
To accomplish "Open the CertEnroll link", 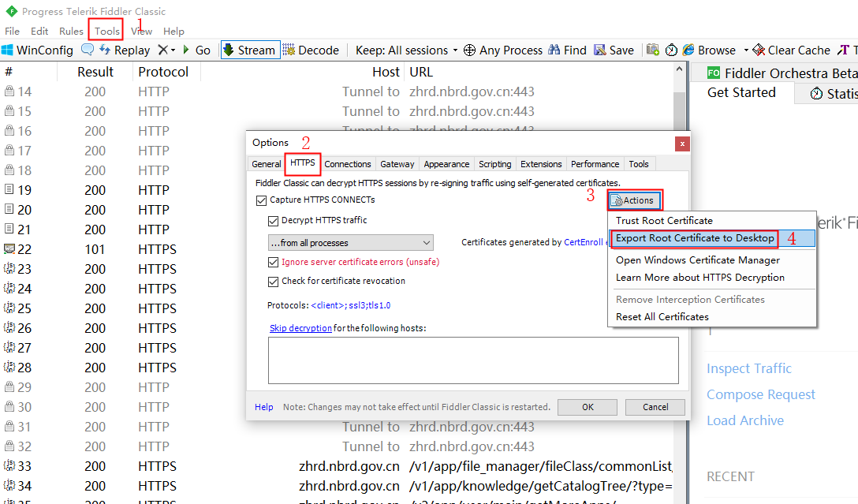I will tap(584, 242).
